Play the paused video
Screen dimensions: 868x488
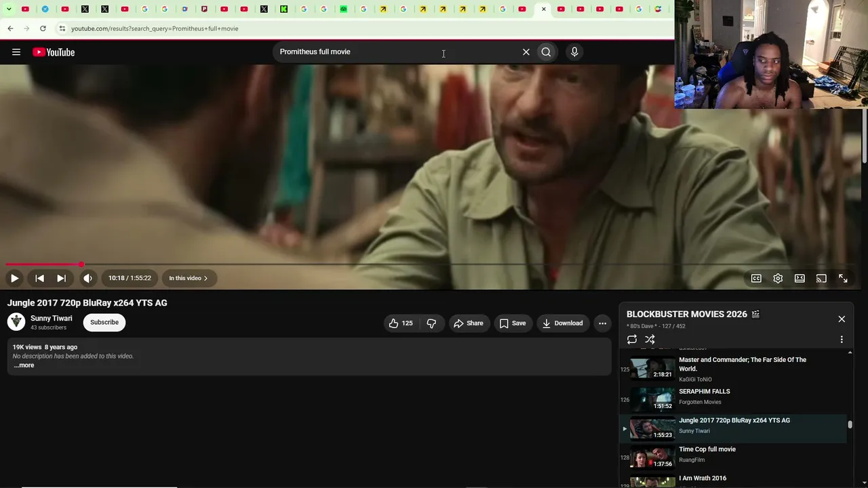click(x=14, y=278)
